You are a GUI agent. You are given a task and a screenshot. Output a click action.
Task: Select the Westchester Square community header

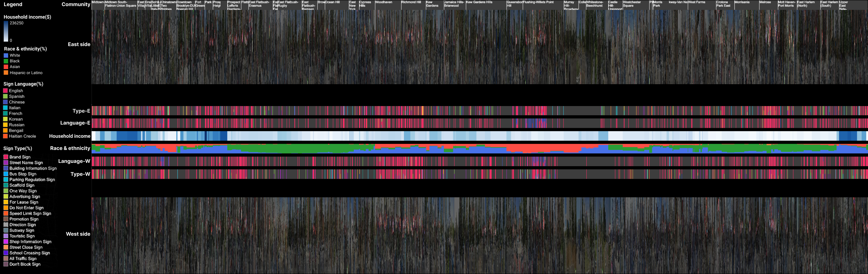636,5
